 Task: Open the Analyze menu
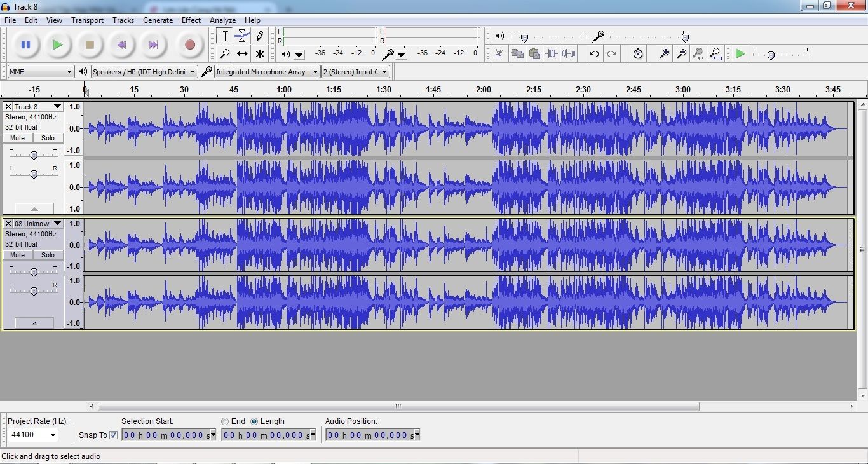click(222, 20)
